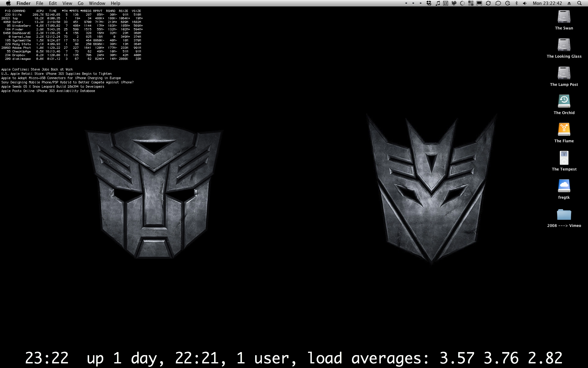588x368 pixels.
Task: Click the sync arrows menu bar icon
Action: (x=488, y=3)
